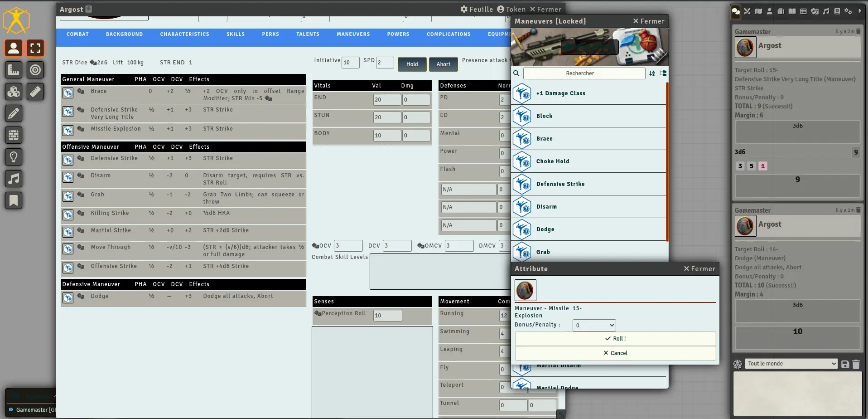Screen dimensions: 868x419
Task: Switch to the SKILLS tab
Action: tap(236, 34)
